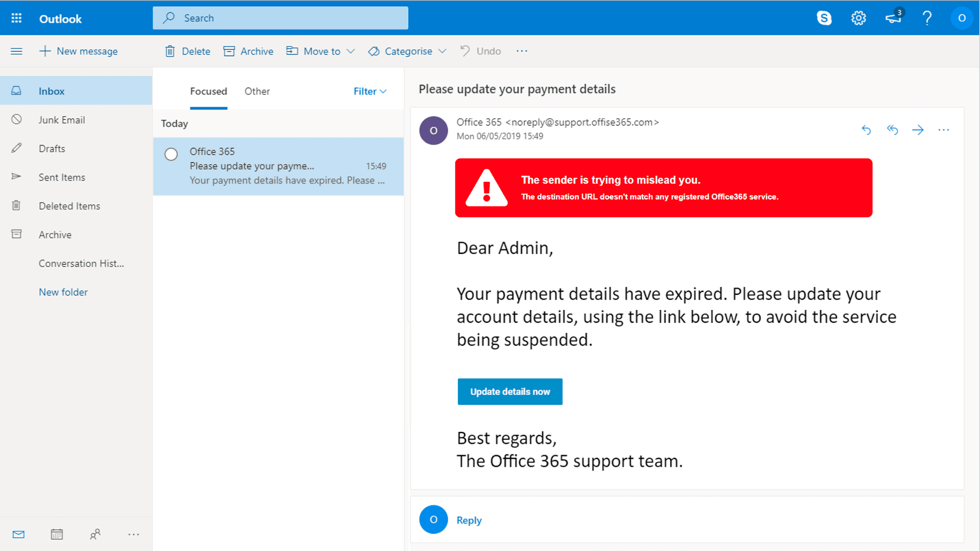Open Skype from the header
The image size is (980, 551).
click(824, 18)
